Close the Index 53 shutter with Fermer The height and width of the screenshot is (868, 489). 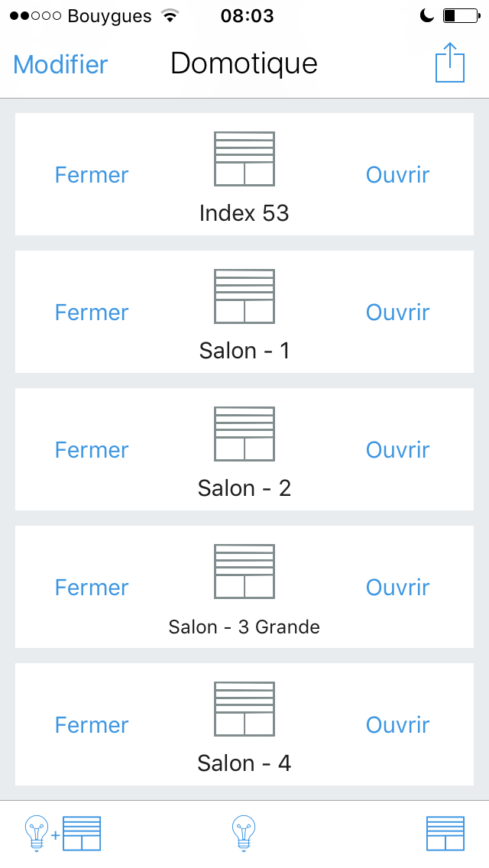tap(92, 175)
